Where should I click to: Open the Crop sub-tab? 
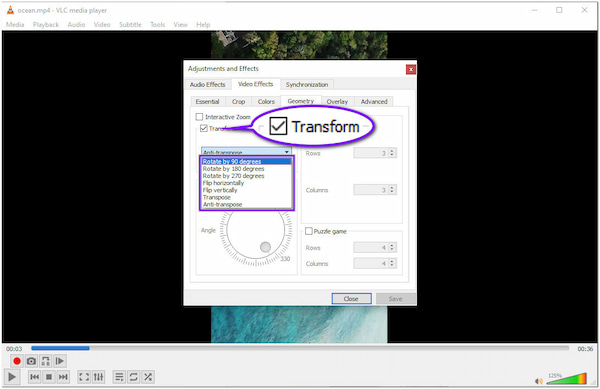pyautogui.click(x=238, y=101)
